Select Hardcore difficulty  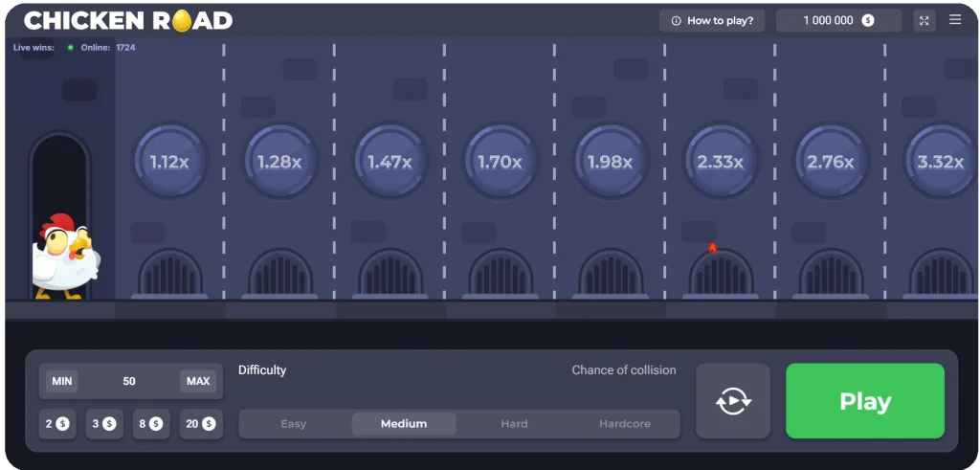(x=625, y=424)
